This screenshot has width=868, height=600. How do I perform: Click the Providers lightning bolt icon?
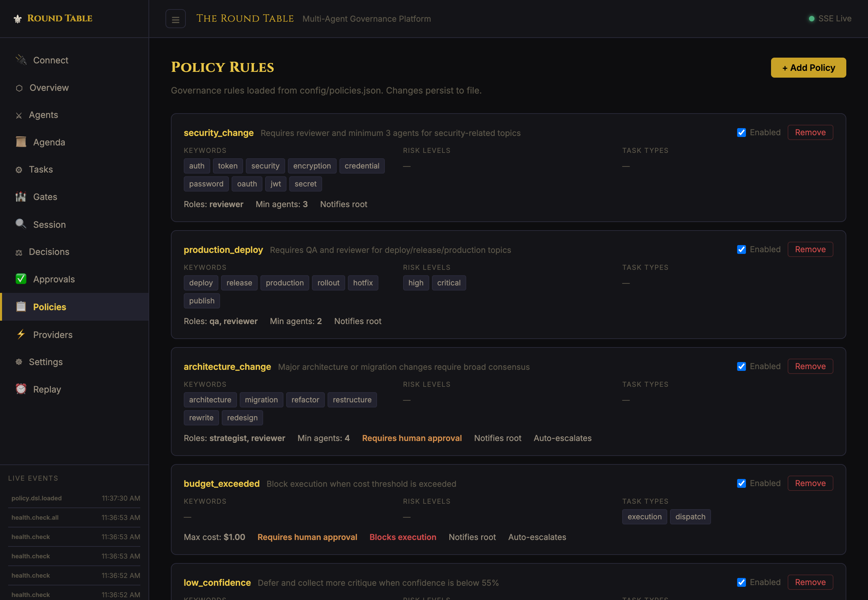(21, 334)
